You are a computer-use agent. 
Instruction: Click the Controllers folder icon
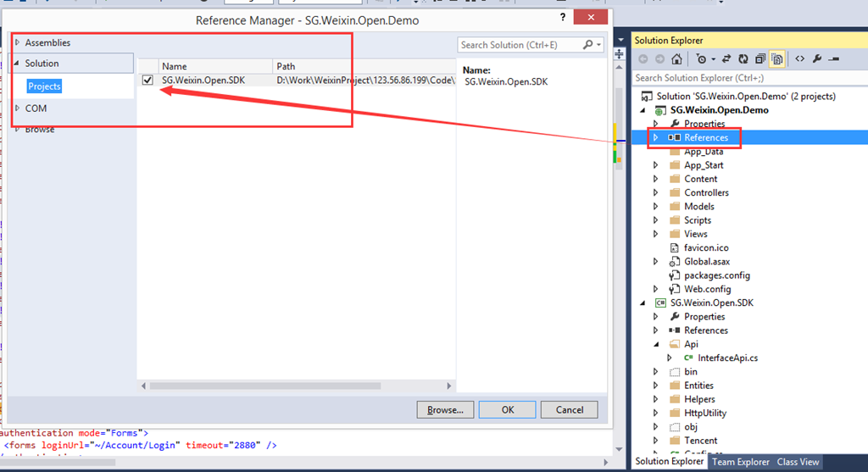[x=674, y=192]
